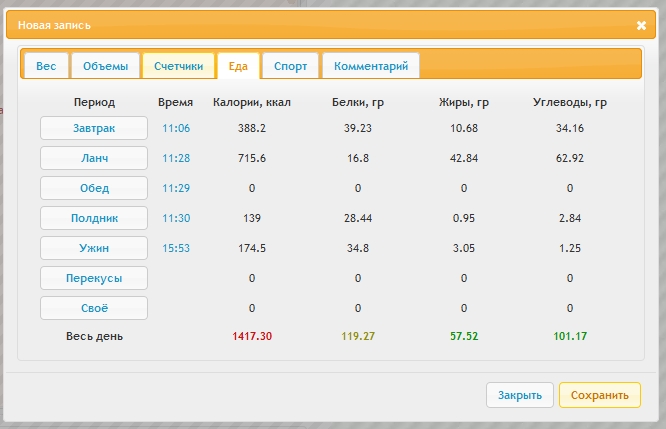Open the Перекусы snack entry
This screenshot has height=429, width=666.
pyautogui.click(x=94, y=277)
